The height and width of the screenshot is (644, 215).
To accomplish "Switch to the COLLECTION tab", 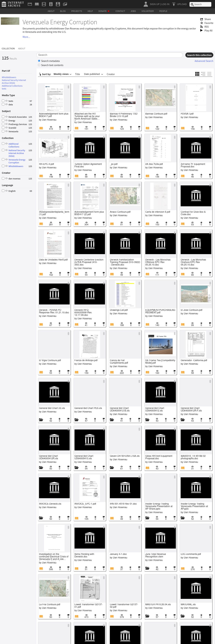I will point(8,48).
